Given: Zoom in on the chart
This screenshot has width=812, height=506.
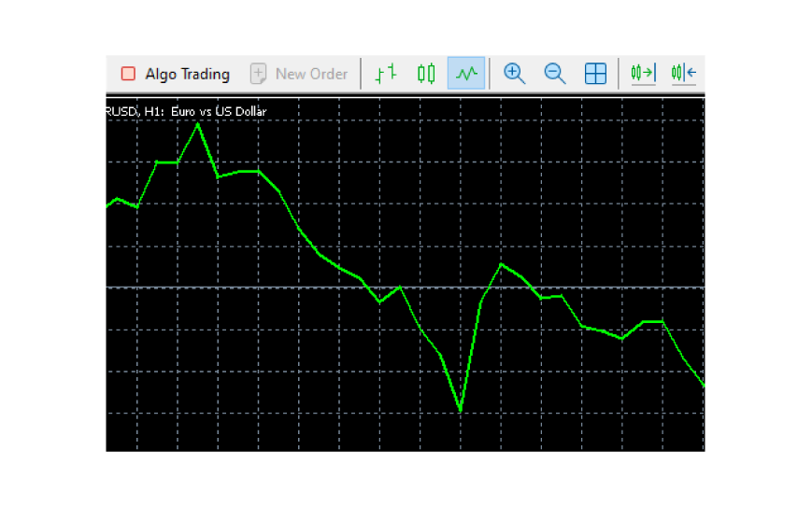Looking at the screenshot, I should coord(514,74).
